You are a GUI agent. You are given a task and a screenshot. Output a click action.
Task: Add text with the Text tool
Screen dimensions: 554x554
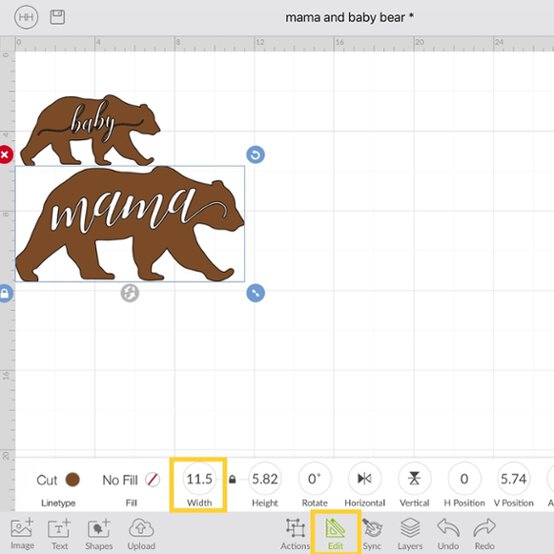click(x=59, y=534)
